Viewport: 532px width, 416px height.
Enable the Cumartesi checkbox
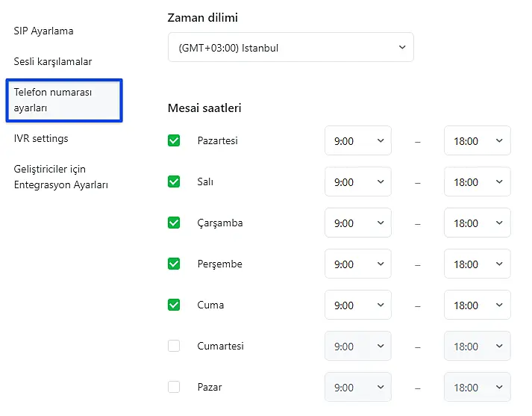[x=174, y=346]
